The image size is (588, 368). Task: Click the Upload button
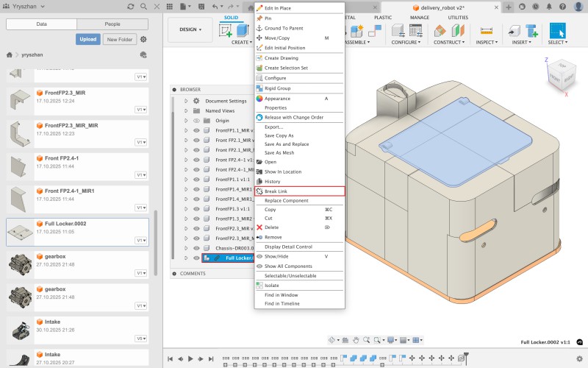(x=87, y=39)
